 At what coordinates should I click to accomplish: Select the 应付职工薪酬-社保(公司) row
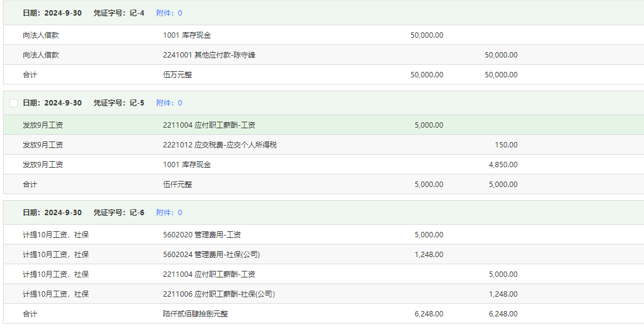tap(323, 294)
